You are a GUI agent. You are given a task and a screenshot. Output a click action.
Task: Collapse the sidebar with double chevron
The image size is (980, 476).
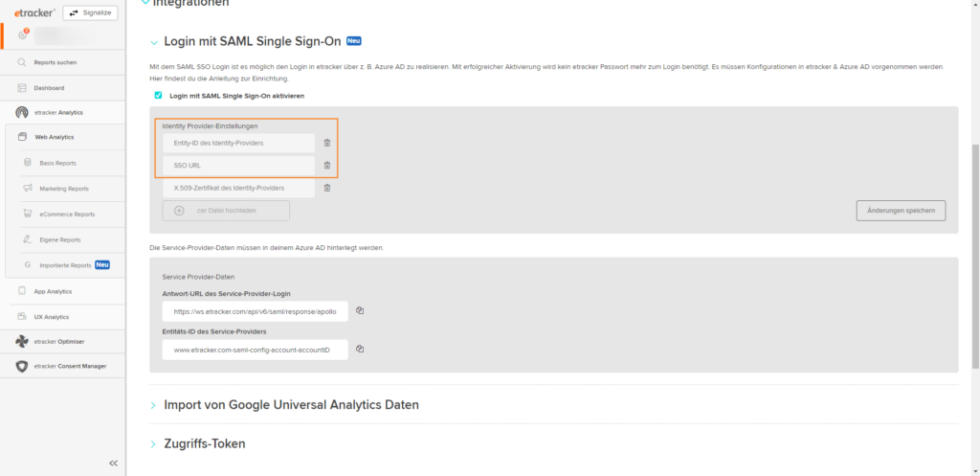113,464
